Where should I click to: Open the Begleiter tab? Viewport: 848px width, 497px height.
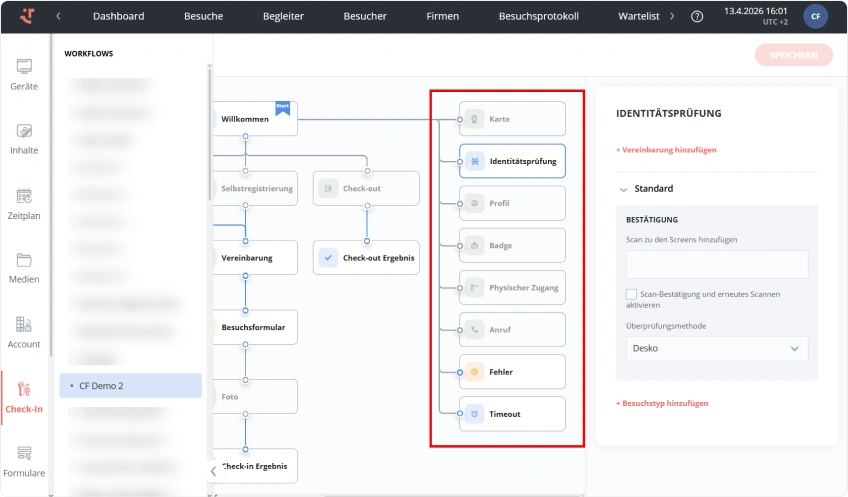pyautogui.click(x=283, y=16)
